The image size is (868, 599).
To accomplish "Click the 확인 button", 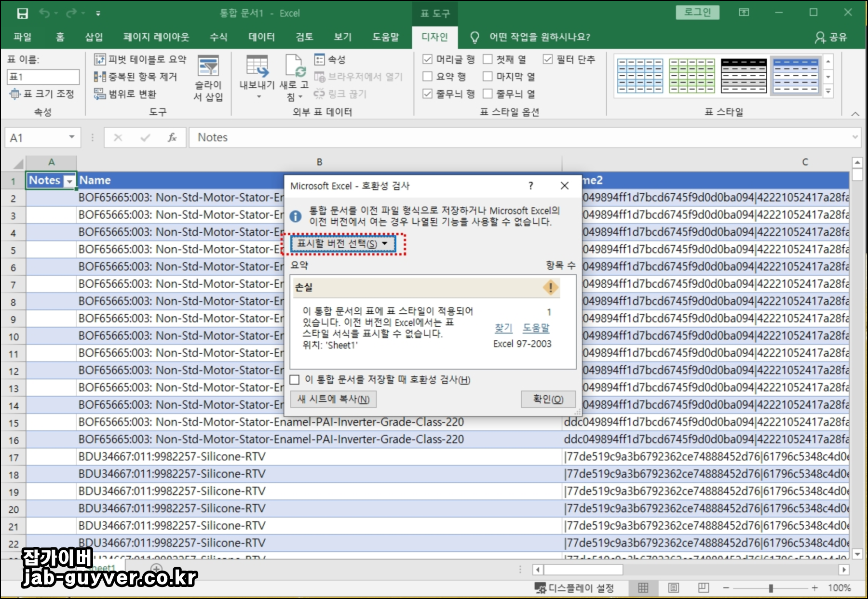I will tap(548, 399).
